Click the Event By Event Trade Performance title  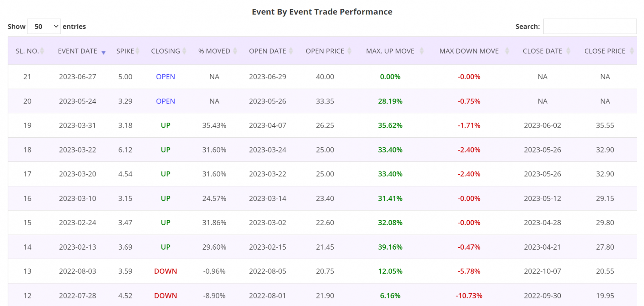(322, 12)
